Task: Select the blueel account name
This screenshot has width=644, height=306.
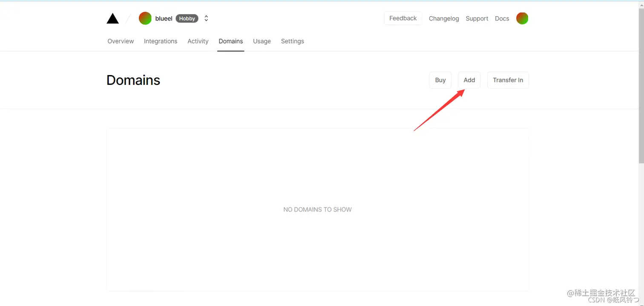Action: pyautogui.click(x=164, y=18)
